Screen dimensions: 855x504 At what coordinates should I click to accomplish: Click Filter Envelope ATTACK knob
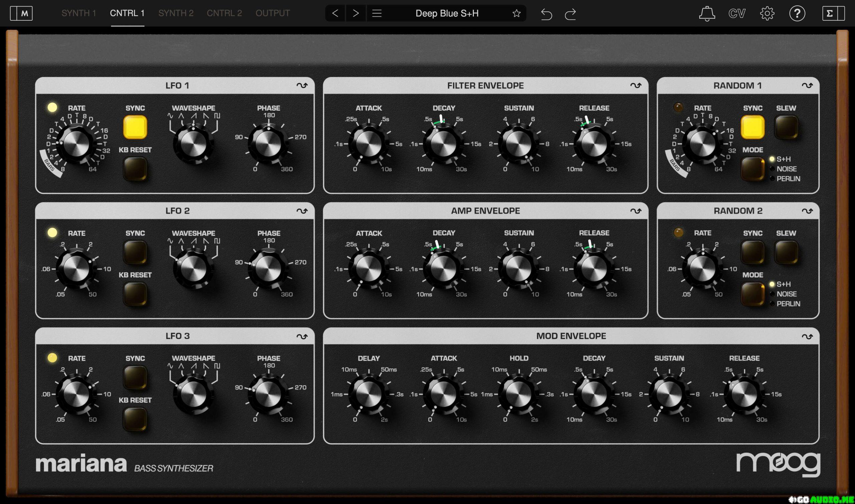tap(368, 144)
